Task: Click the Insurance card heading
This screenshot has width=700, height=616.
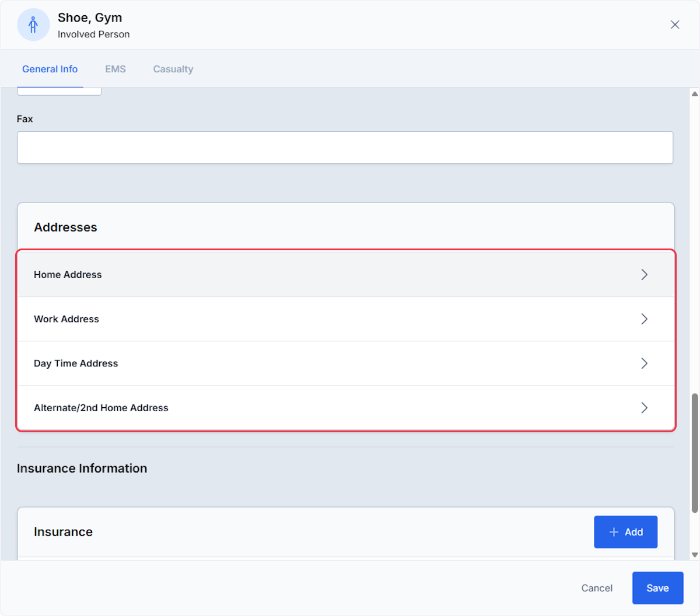Action: point(63,532)
